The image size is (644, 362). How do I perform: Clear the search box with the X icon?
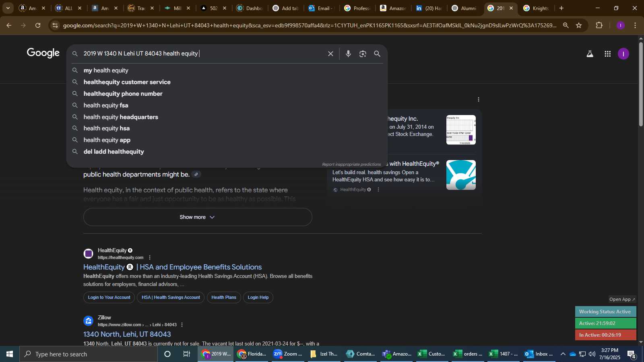[330, 53]
